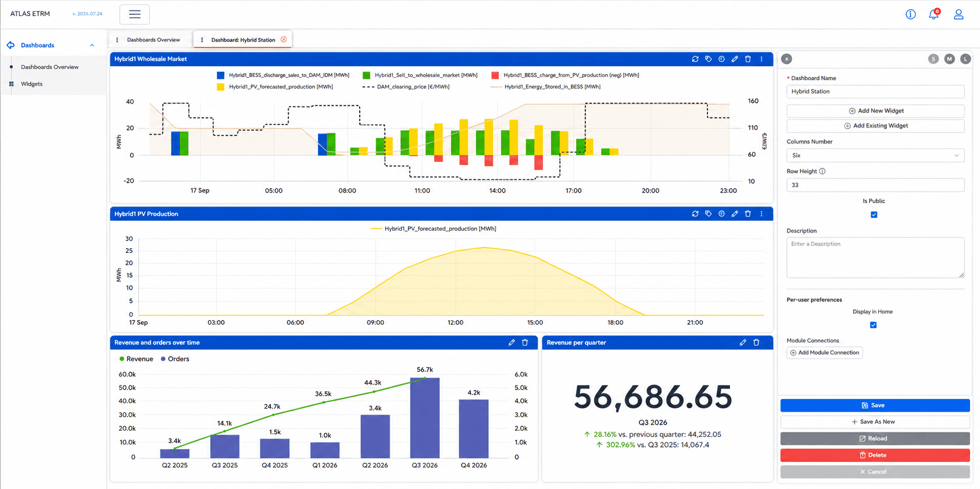The height and width of the screenshot is (489, 980).
Task: Open the notifications bell
Action: (x=934, y=14)
